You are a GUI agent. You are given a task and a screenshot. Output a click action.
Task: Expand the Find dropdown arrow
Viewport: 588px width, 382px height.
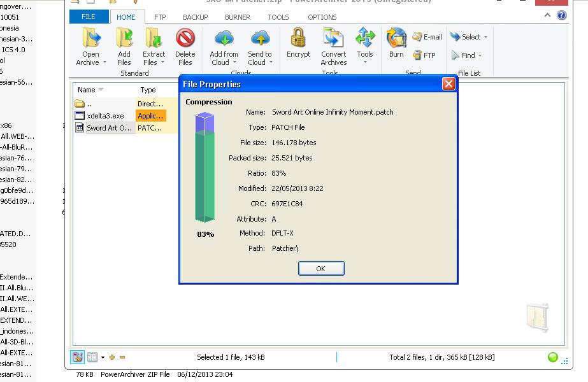tap(480, 55)
